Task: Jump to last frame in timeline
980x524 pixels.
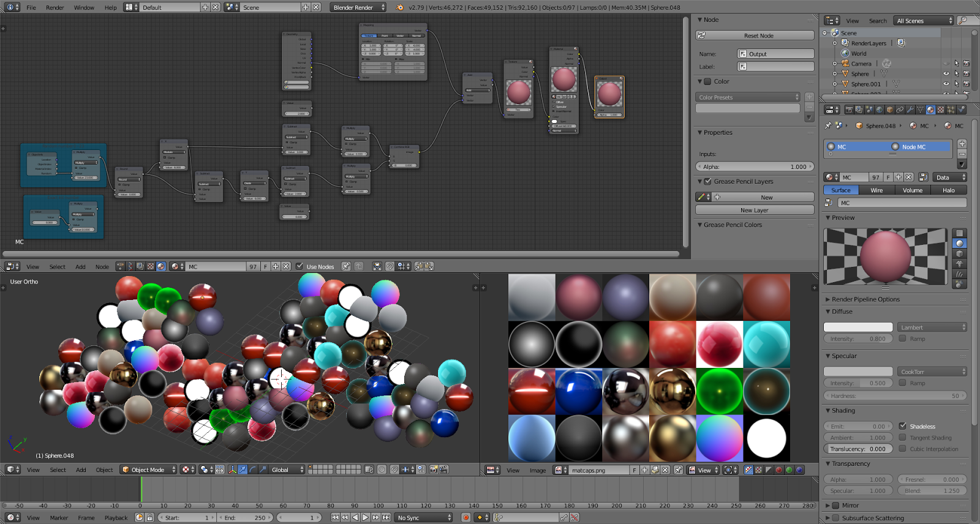Action: click(x=386, y=517)
